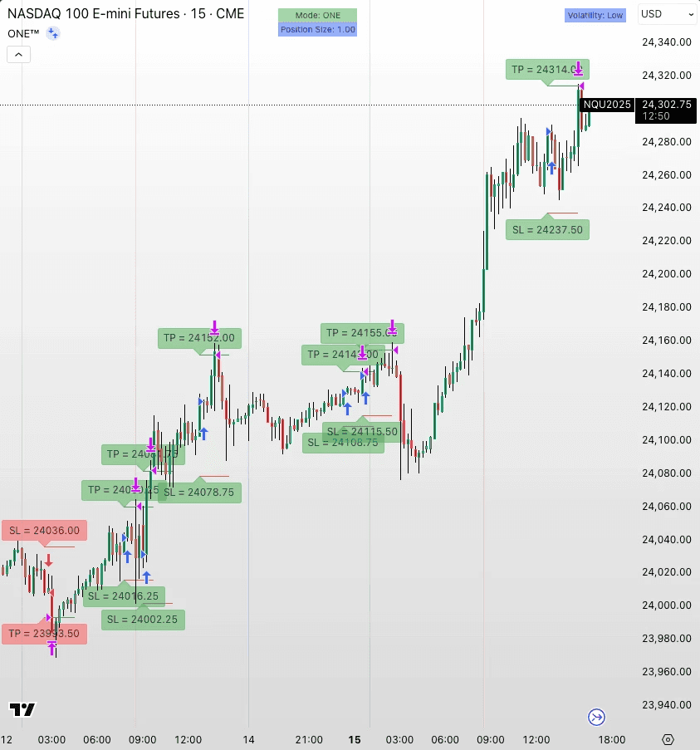This screenshot has height=750, width=700.
Task: Click the scroll-to-realtime arrow icon
Action: 595,717
